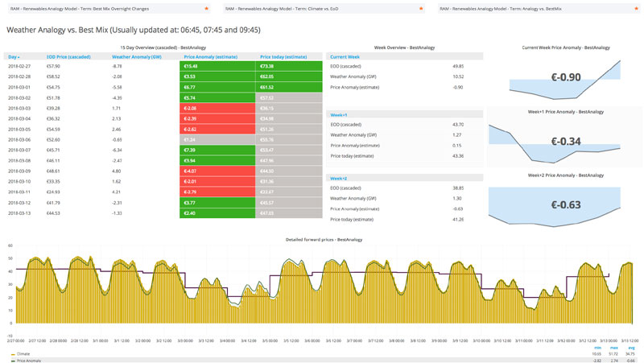Sort legend by the max column

point(614,347)
